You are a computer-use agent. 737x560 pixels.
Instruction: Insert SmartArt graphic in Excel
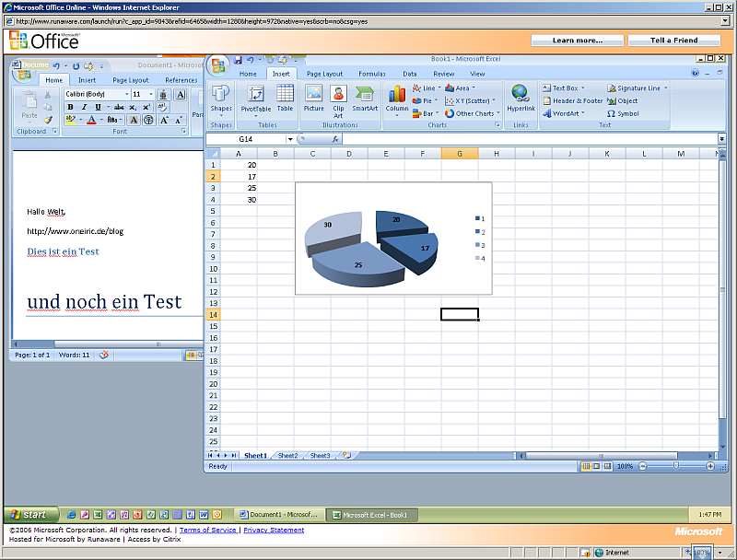365,99
